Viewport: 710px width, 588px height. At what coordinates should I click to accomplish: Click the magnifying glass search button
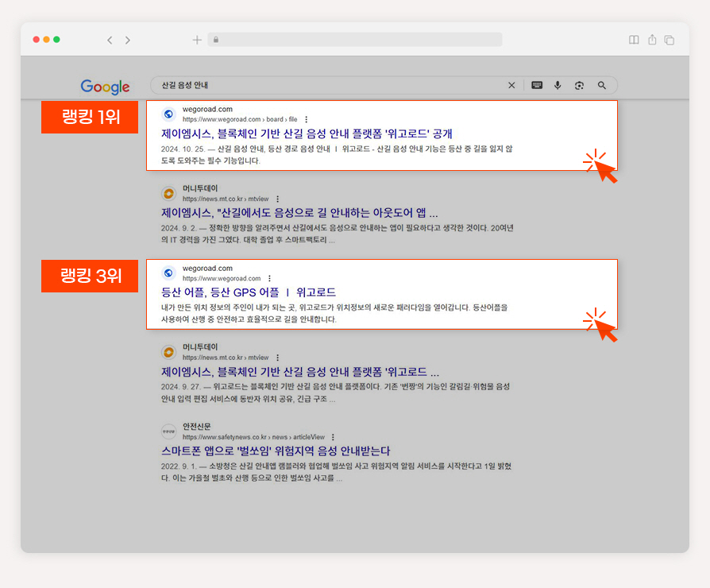(x=602, y=85)
